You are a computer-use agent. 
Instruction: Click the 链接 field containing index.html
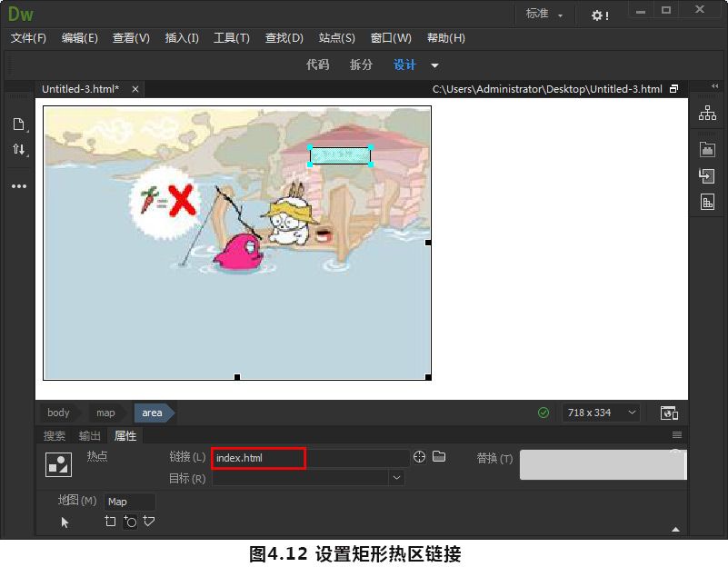click(x=310, y=458)
